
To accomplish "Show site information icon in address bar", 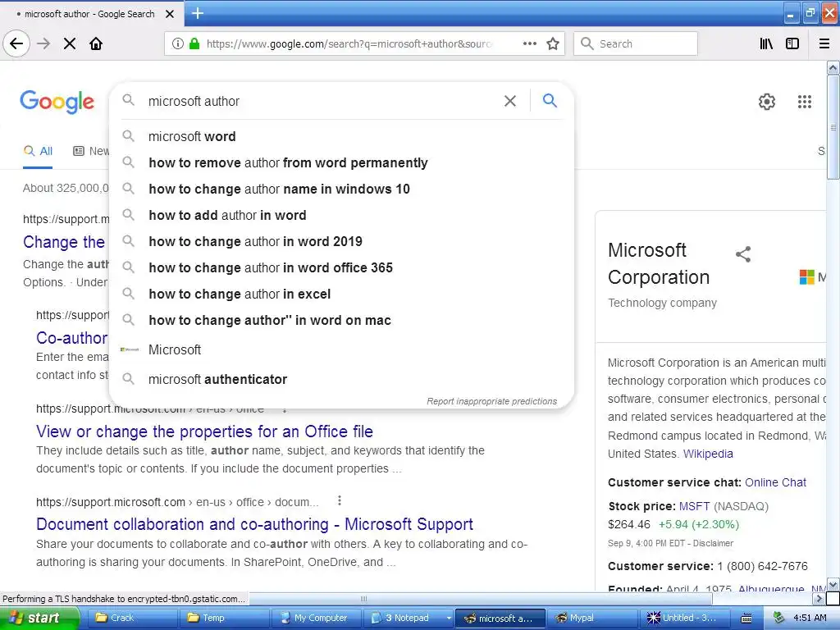I will click(x=177, y=43).
